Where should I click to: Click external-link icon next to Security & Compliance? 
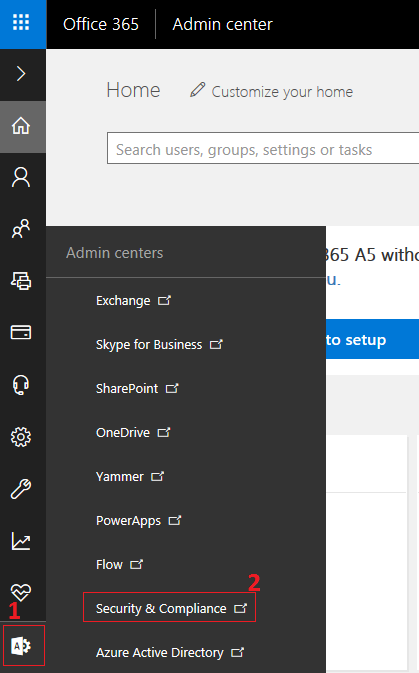point(240,608)
